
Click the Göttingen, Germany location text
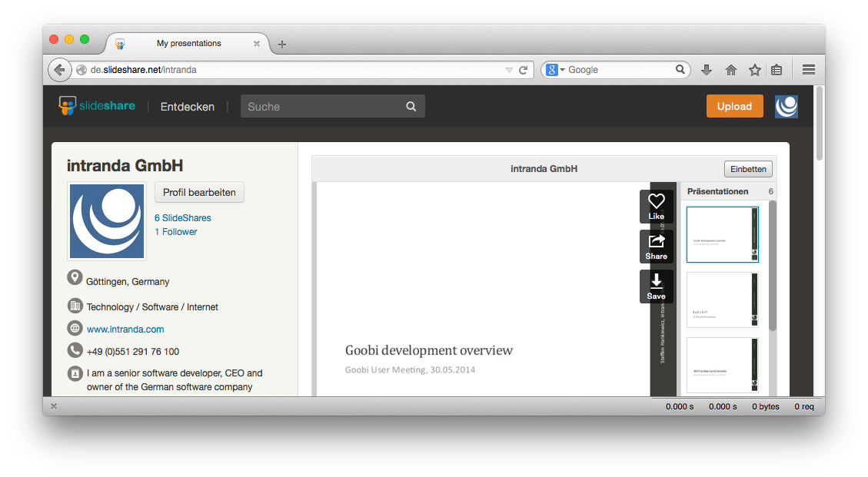tap(128, 282)
